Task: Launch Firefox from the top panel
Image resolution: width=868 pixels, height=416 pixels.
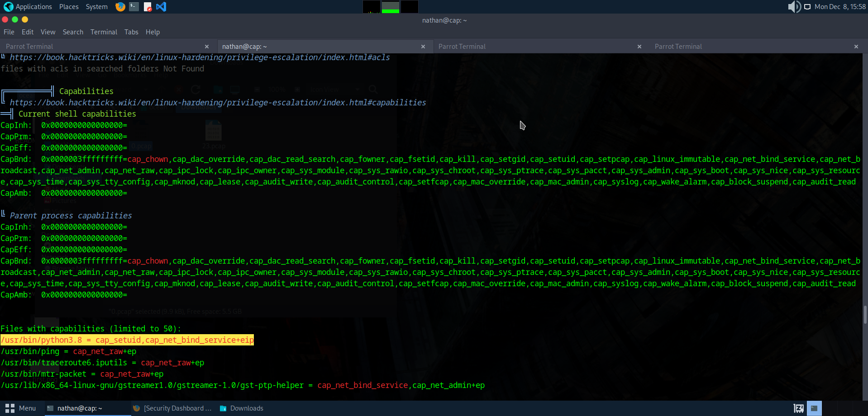Action: click(x=120, y=7)
